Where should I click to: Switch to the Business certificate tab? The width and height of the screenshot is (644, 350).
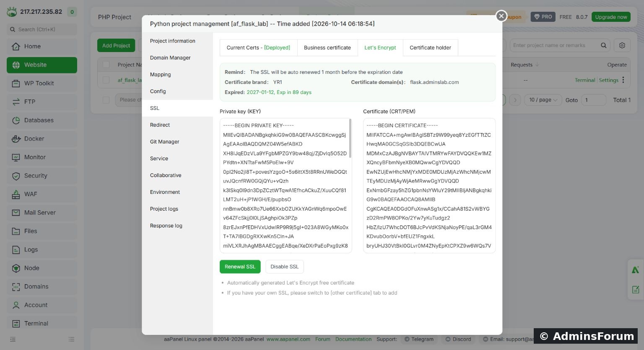tap(327, 48)
